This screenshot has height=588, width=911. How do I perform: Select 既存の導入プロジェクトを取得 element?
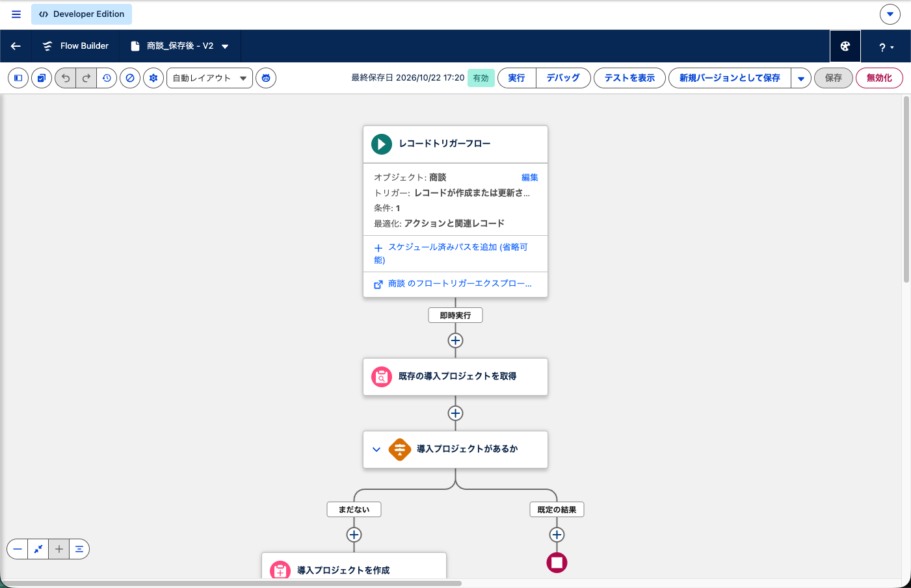click(x=456, y=377)
